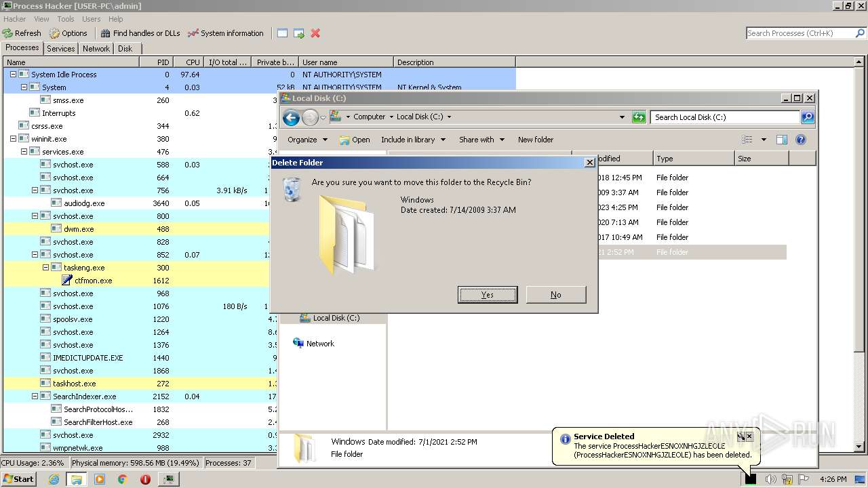This screenshot has width=868, height=488.
Task: Click the Explorer Back arrow button
Action: tap(292, 118)
